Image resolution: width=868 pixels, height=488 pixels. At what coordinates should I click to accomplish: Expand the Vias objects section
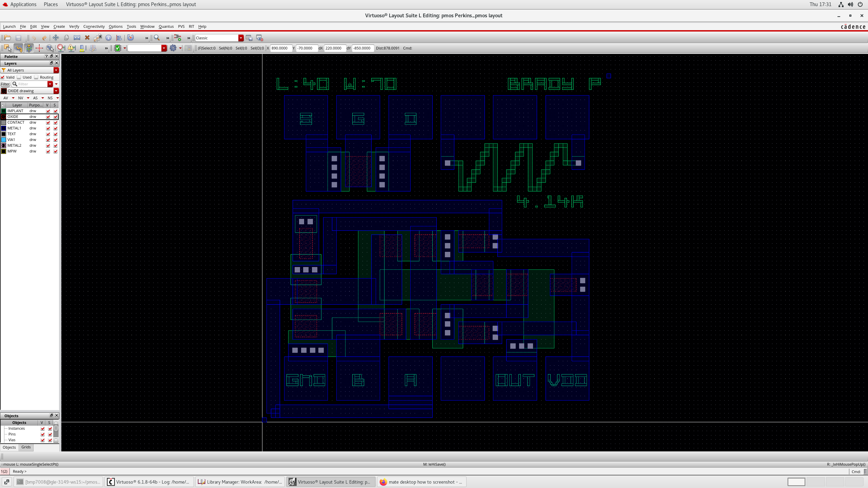click(5, 440)
